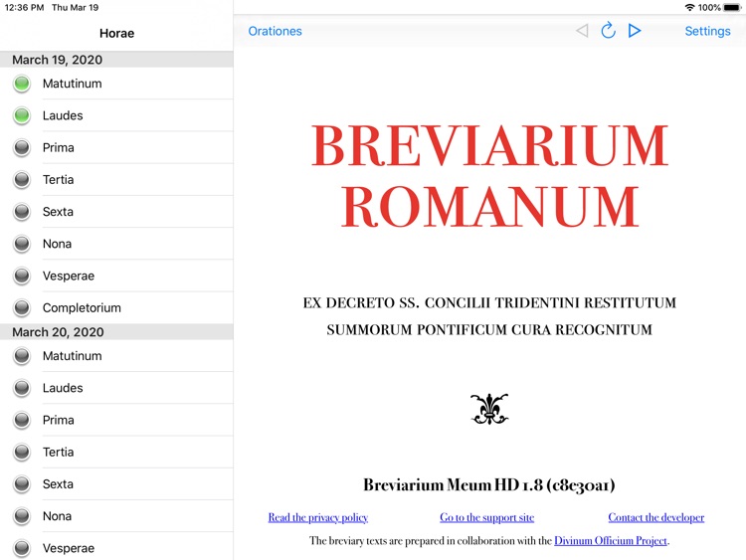The width and height of the screenshot is (746, 560).
Task: Go to the support site link
Action: click(x=486, y=517)
